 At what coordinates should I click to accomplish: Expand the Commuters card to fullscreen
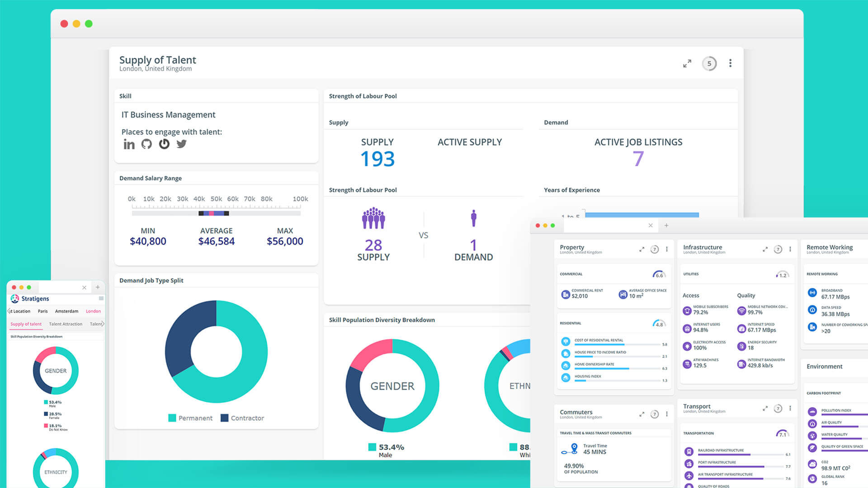(x=642, y=414)
